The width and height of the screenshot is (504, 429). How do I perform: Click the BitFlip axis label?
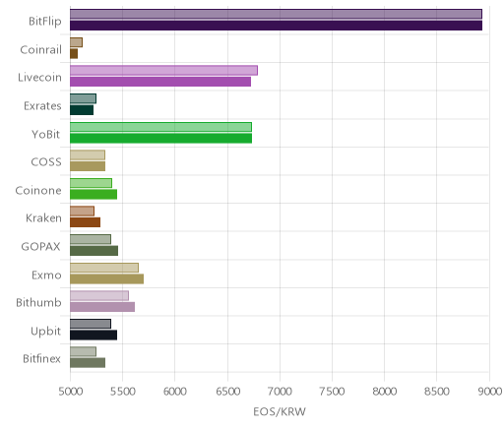[45, 21]
